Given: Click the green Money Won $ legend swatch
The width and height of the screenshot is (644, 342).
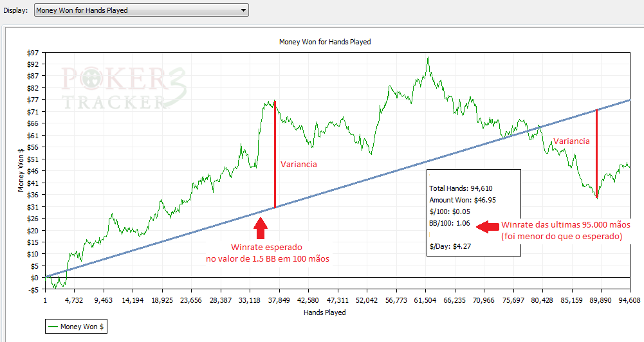Looking at the screenshot, I should point(53,327).
